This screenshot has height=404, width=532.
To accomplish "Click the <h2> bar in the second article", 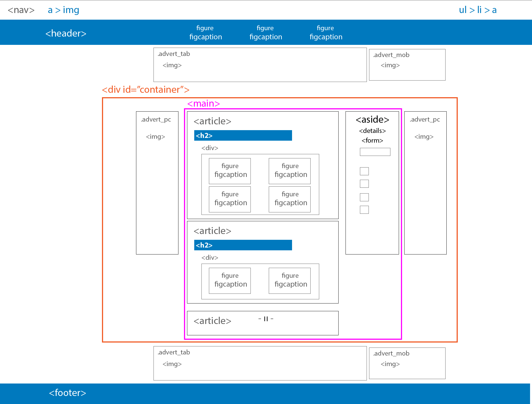I will (243, 245).
